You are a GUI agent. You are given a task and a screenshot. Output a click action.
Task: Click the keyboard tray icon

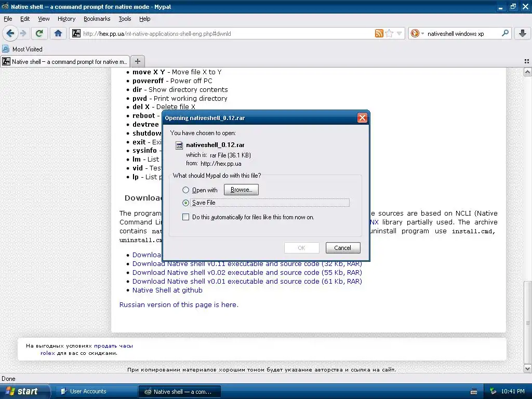point(474,392)
